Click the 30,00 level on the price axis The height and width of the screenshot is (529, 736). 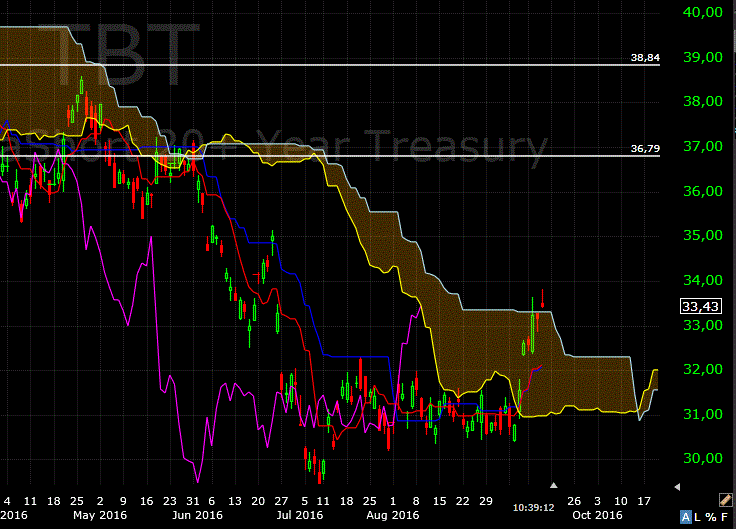(x=701, y=459)
